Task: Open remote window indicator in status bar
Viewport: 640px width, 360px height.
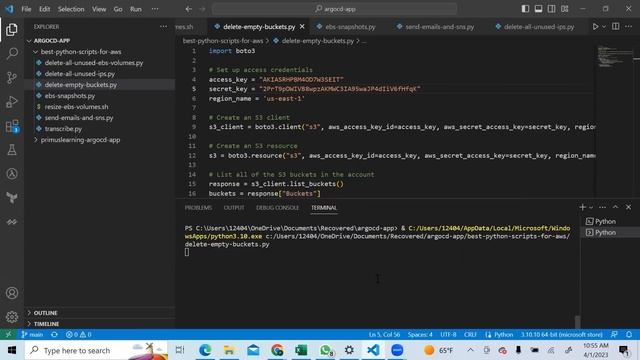Action: pos(8,335)
